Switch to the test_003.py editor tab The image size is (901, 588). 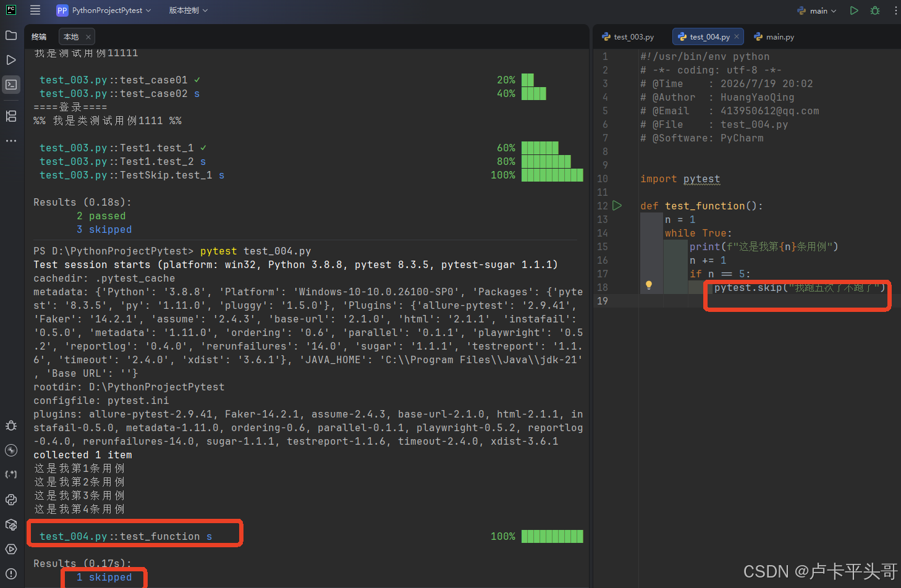(628, 37)
